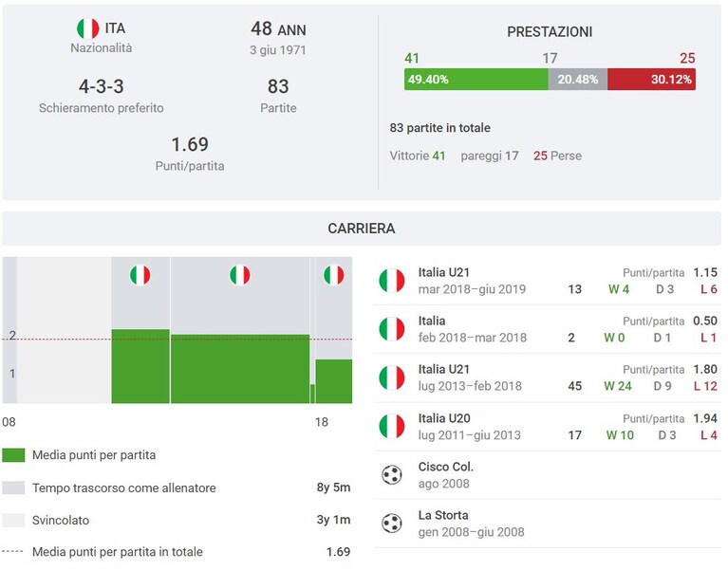Select the Cisco Col. team name
Viewport: 728px width, 570px height.
[x=446, y=467]
